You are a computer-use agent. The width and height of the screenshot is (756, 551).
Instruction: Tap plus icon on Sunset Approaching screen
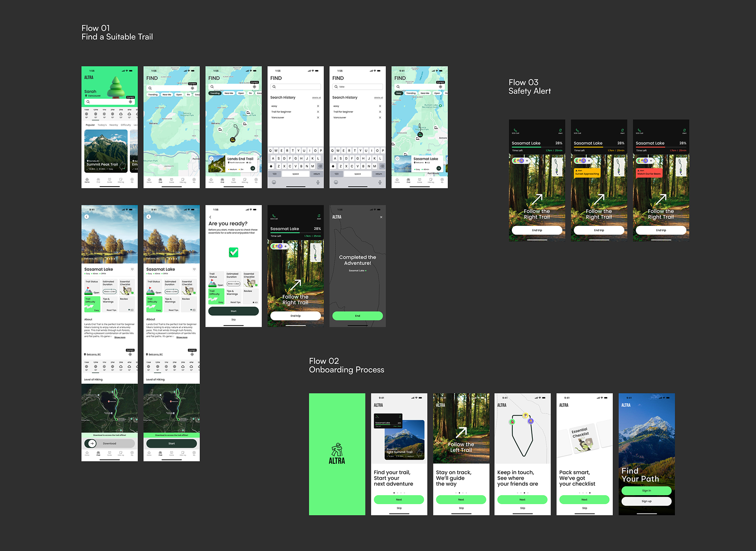(589, 161)
